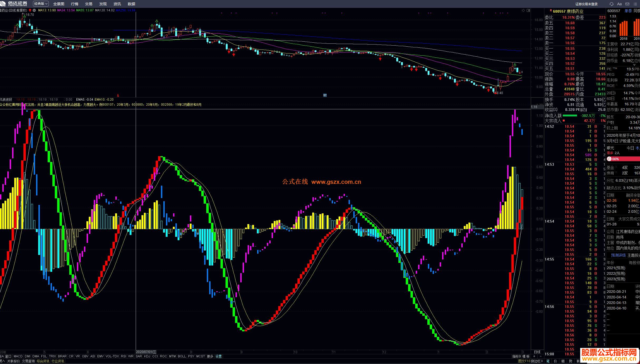Open the 发现 menu
Screen dimensions: 640x364
(x=103, y=4)
